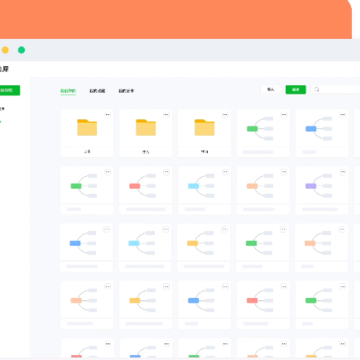The width and height of the screenshot is (360, 360).
Task: Open the first folder in the top row
Action: [87, 133]
